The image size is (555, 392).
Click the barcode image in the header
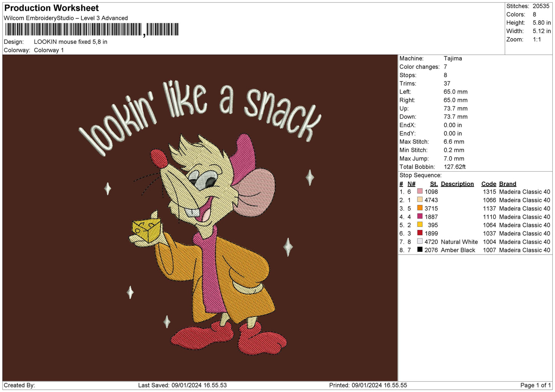pos(92,30)
